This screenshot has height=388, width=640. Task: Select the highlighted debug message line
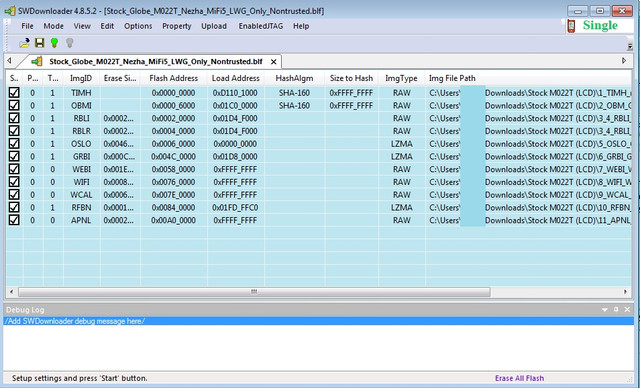318,321
